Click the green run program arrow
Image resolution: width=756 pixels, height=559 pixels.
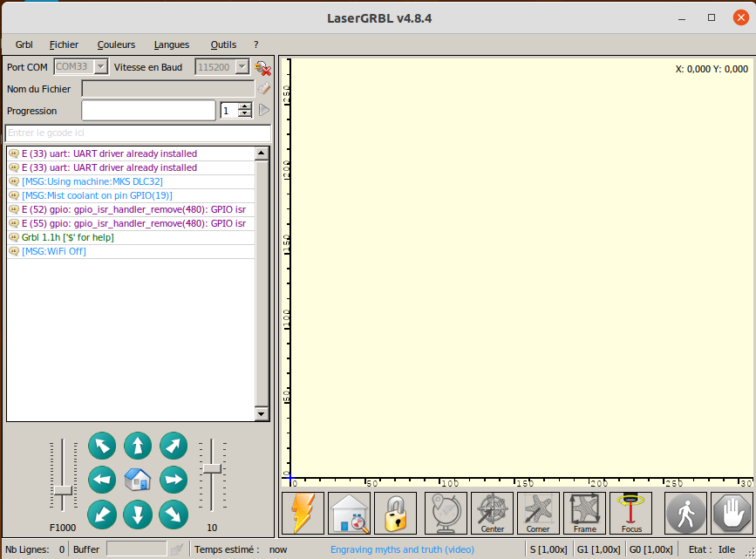[263, 111]
